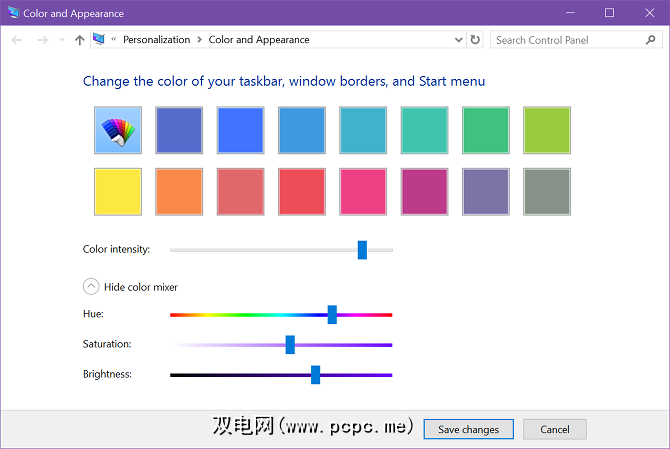Cancel the color changes
The width and height of the screenshot is (670, 449).
[555, 429]
